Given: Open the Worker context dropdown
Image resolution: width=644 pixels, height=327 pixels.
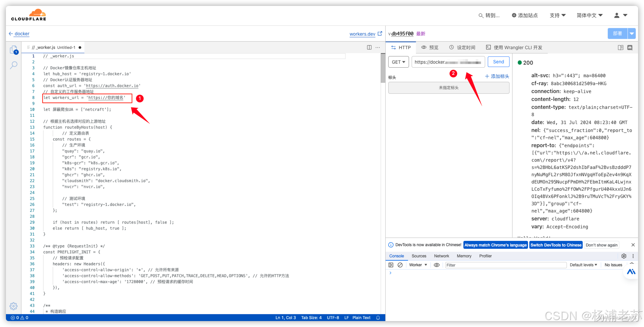Looking at the screenshot, I should (418, 265).
